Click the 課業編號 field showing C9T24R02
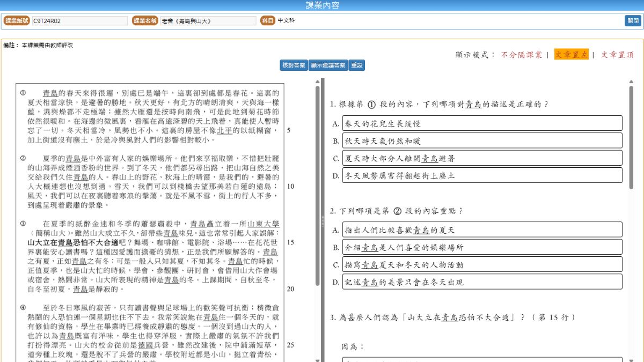 pos(79,21)
